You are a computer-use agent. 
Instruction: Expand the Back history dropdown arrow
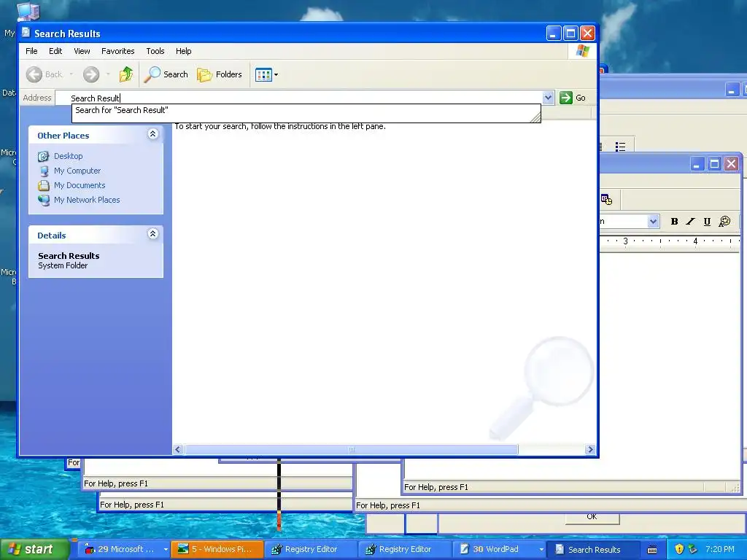(x=71, y=74)
